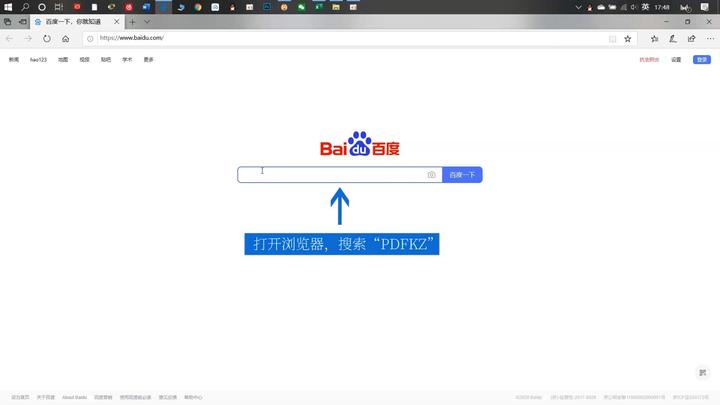Image resolution: width=720 pixels, height=405 pixels.
Task: Click the blue 登录 login button
Action: (x=702, y=60)
